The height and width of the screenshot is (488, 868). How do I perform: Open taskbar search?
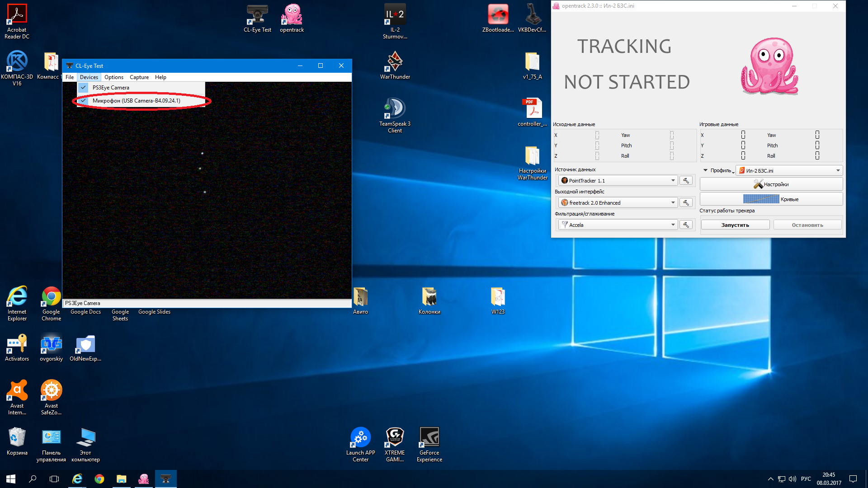click(33, 479)
